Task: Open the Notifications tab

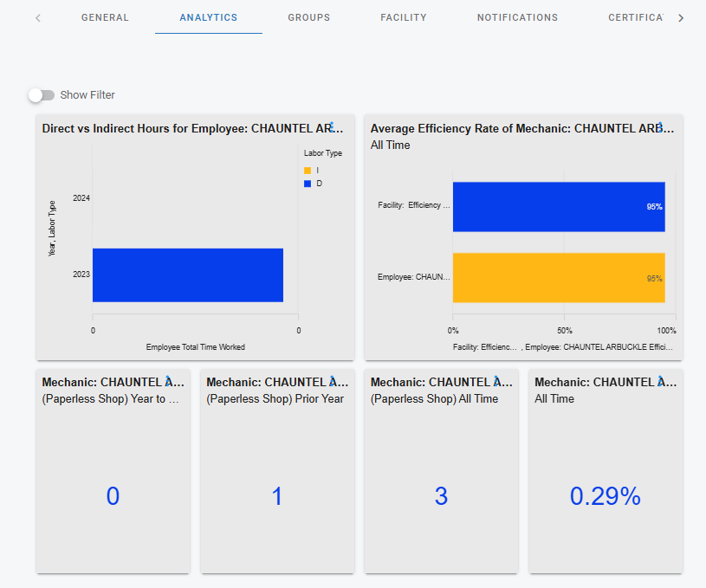Action: 517,17
